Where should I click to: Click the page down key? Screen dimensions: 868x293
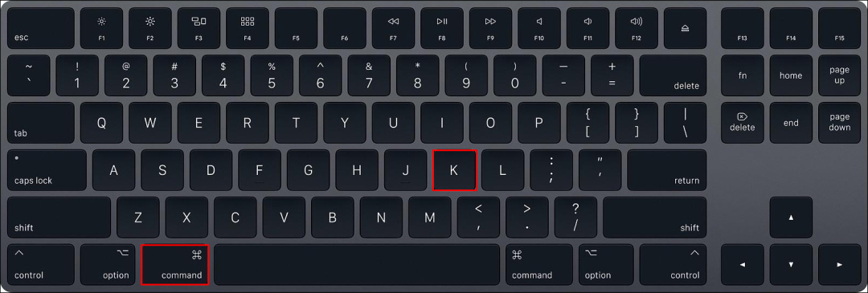(840, 123)
